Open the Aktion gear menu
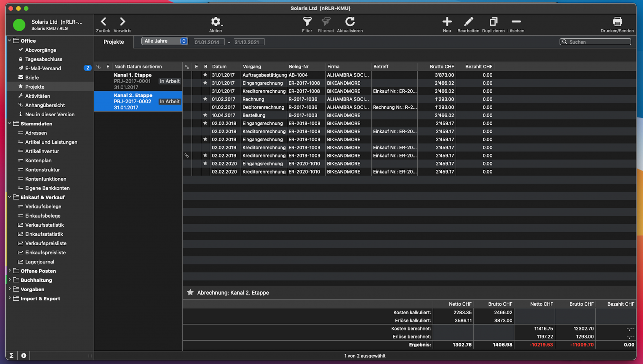The height and width of the screenshot is (364, 643). point(215,22)
